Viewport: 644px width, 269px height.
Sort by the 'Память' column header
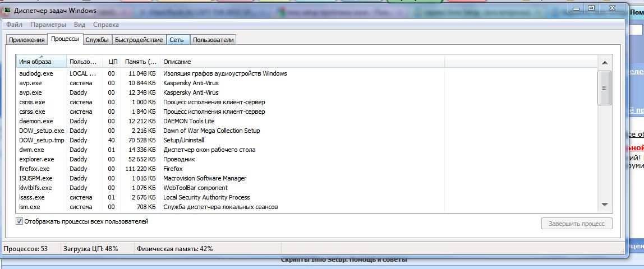(140, 62)
